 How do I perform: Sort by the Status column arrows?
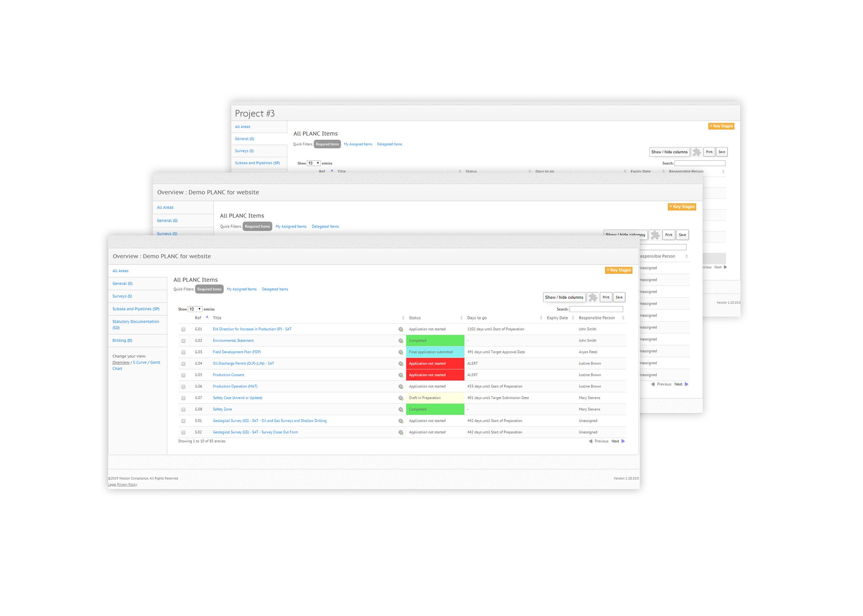(x=461, y=318)
